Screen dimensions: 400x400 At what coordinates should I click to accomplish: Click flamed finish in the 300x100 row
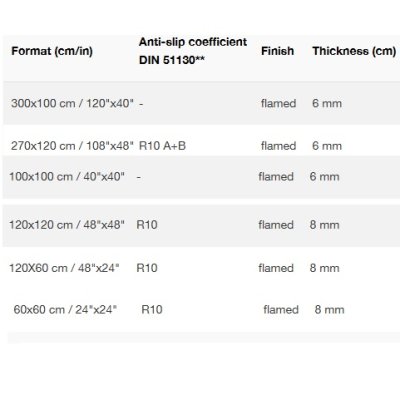pyautogui.click(x=278, y=103)
